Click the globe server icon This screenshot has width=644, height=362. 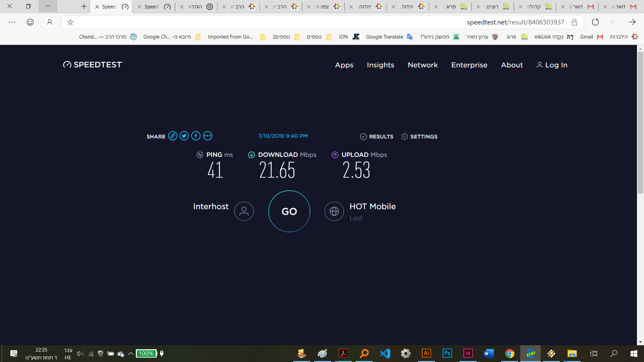pos(334,211)
